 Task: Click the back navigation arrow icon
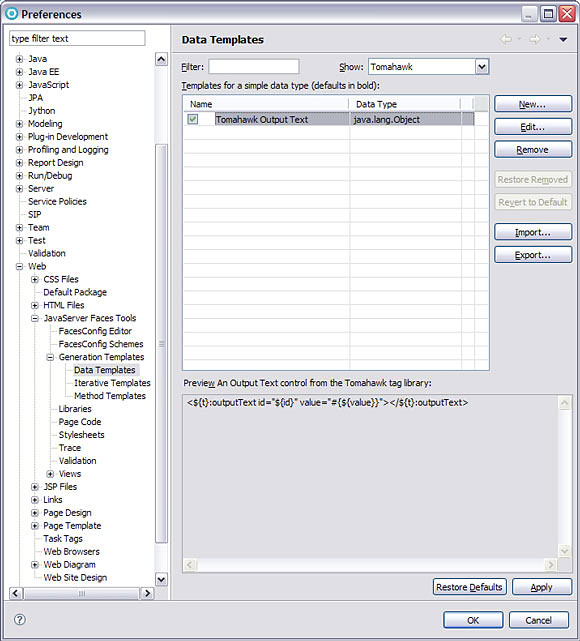point(506,39)
